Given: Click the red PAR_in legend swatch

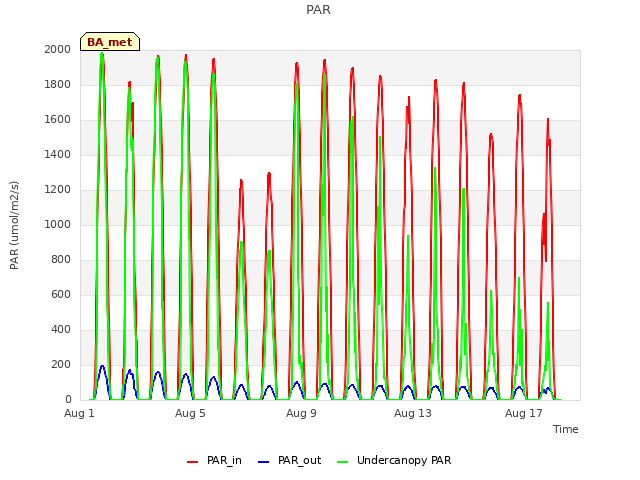Looking at the screenshot, I should [x=192, y=462].
